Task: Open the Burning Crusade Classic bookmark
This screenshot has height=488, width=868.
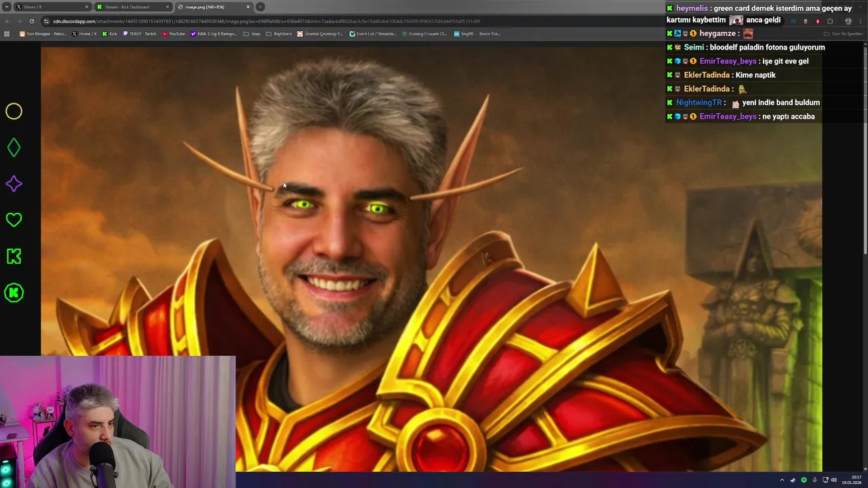Action: (425, 33)
